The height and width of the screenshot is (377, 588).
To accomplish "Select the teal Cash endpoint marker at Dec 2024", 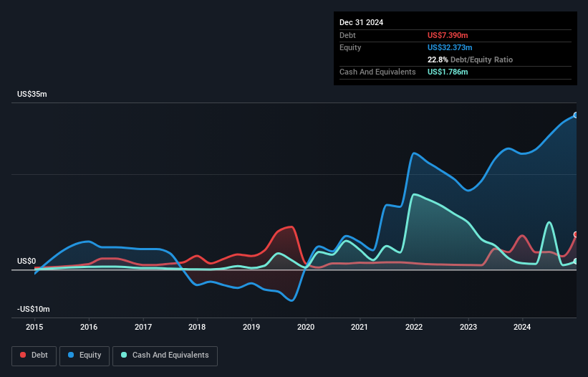I will (576, 261).
